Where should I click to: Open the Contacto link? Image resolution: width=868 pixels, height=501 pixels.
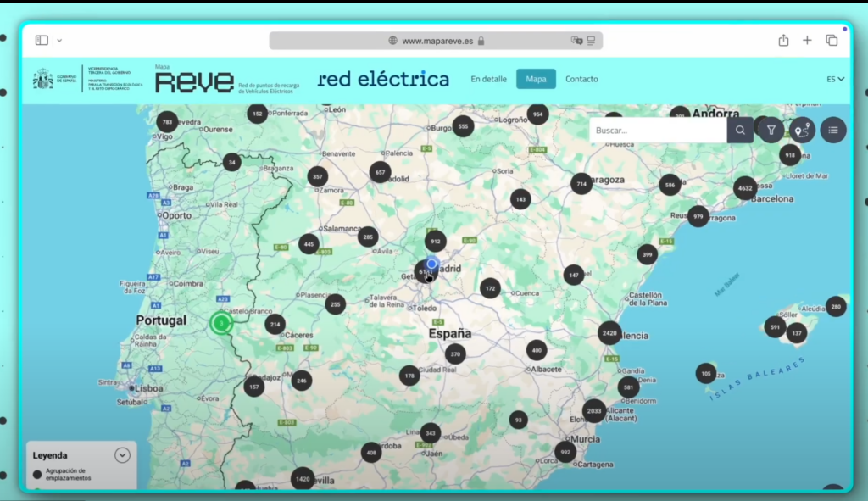[581, 79]
